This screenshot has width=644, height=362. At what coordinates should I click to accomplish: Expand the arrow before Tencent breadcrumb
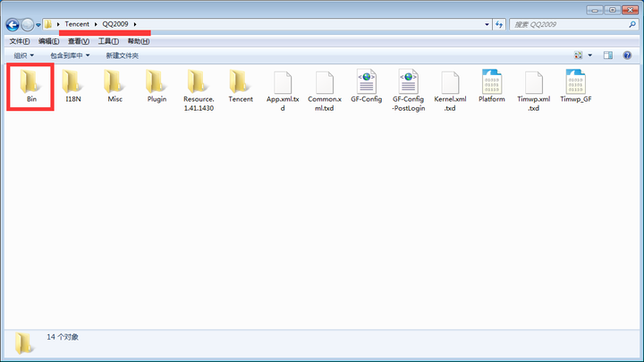point(58,24)
